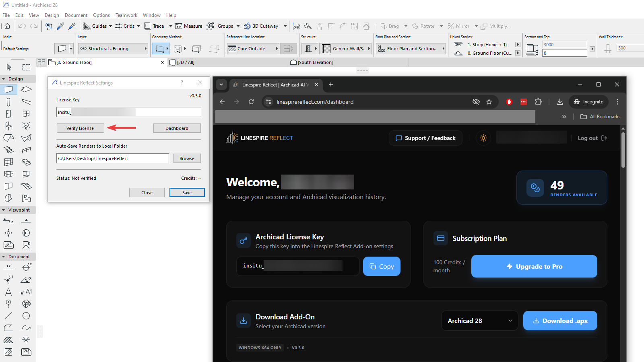The width and height of the screenshot is (644, 362).
Task: Open the Teamwork menu
Action: tap(126, 15)
